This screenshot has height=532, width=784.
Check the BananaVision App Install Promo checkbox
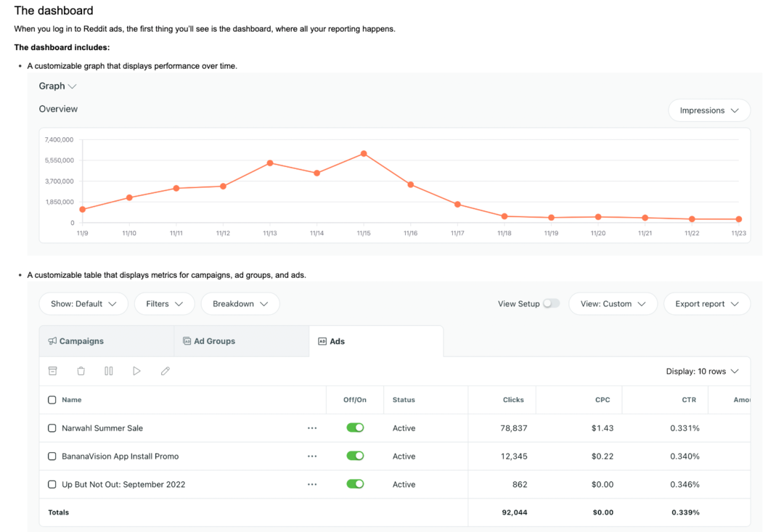tap(52, 457)
